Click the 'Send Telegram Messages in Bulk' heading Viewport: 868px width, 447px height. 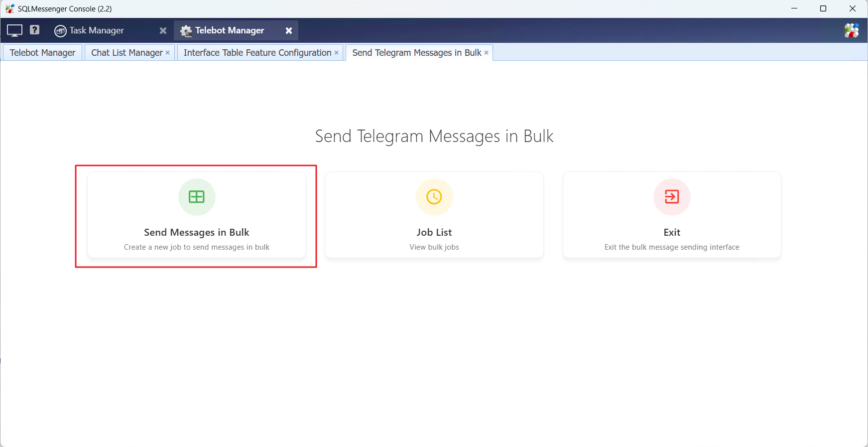click(x=434, y=136)
